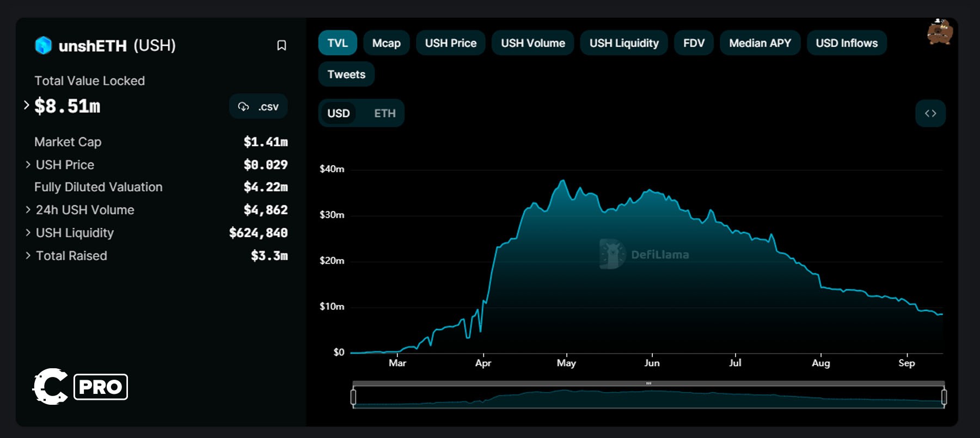Toggle the Mcap chart series

pos(387,43)
